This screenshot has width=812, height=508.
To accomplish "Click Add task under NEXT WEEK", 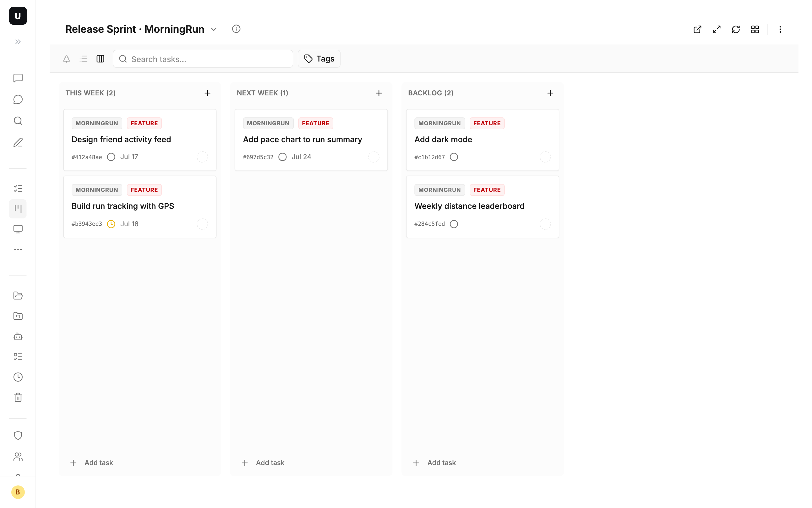I will pos(263,463).
